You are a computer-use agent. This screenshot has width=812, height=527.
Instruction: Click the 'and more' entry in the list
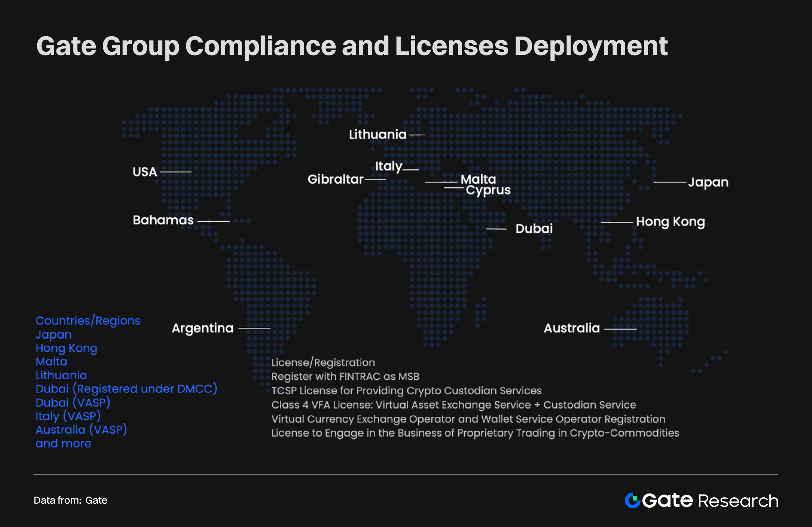(63, 443)
